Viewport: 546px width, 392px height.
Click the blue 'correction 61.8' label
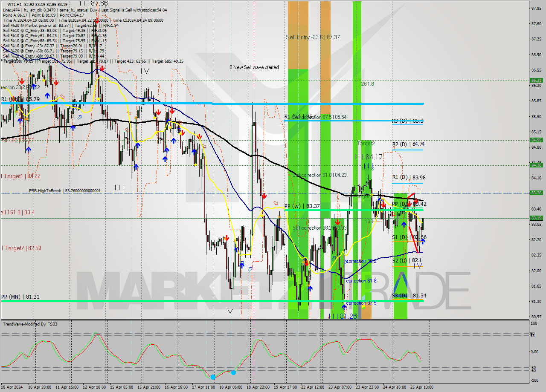361,281
